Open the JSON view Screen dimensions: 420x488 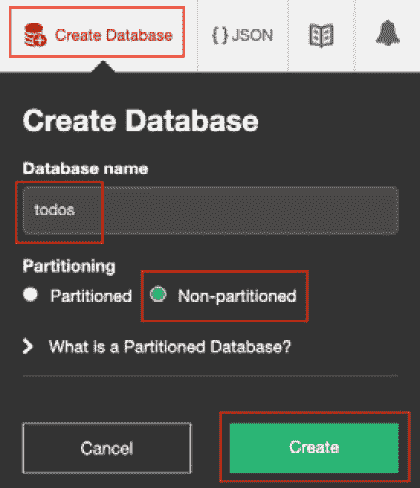tap(242, 35)
